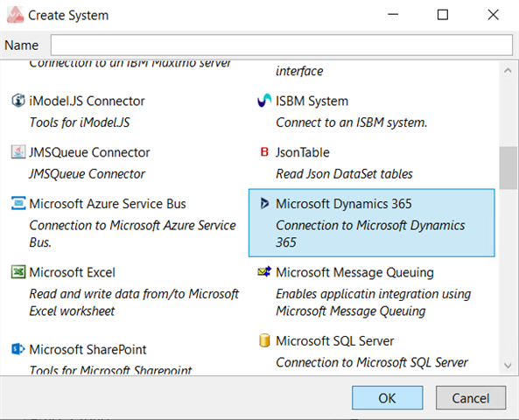Select the JMSQueue Connector title
The width and height of the screenshot is (519, 420).
click(89, 152)
